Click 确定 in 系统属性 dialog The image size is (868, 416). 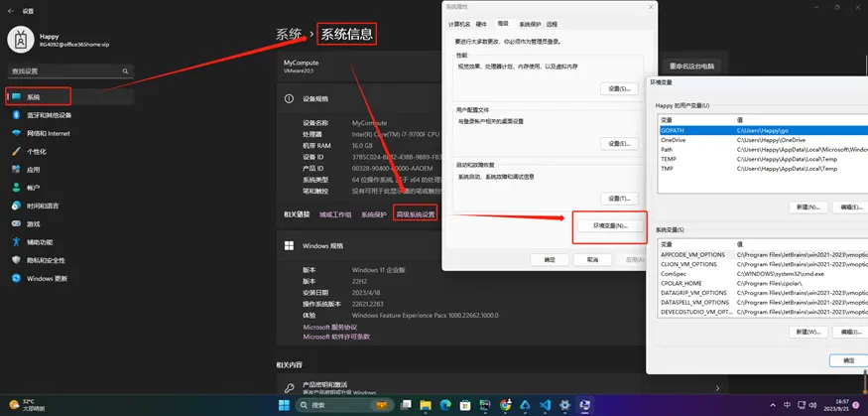click(550, 259)
